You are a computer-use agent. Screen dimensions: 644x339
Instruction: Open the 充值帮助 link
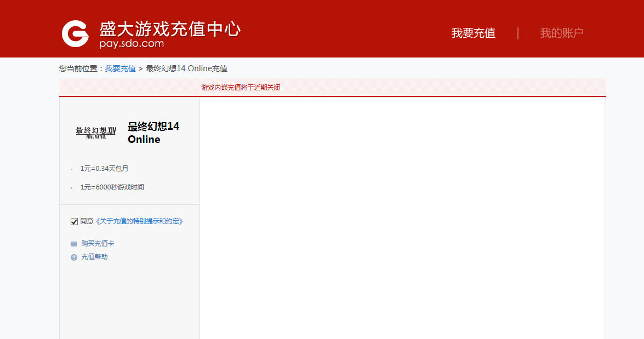[x=94, y=256]
